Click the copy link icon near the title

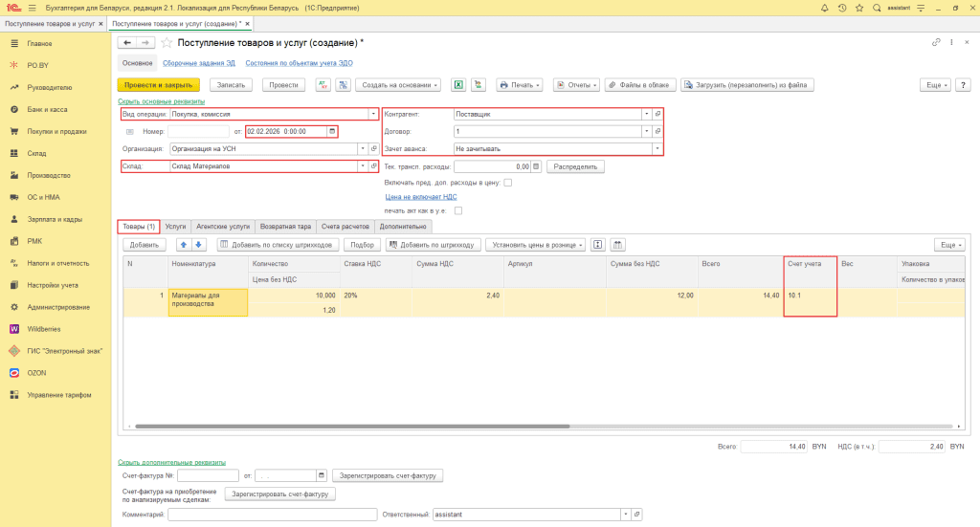pyautogui.click(x=935, y=43)
